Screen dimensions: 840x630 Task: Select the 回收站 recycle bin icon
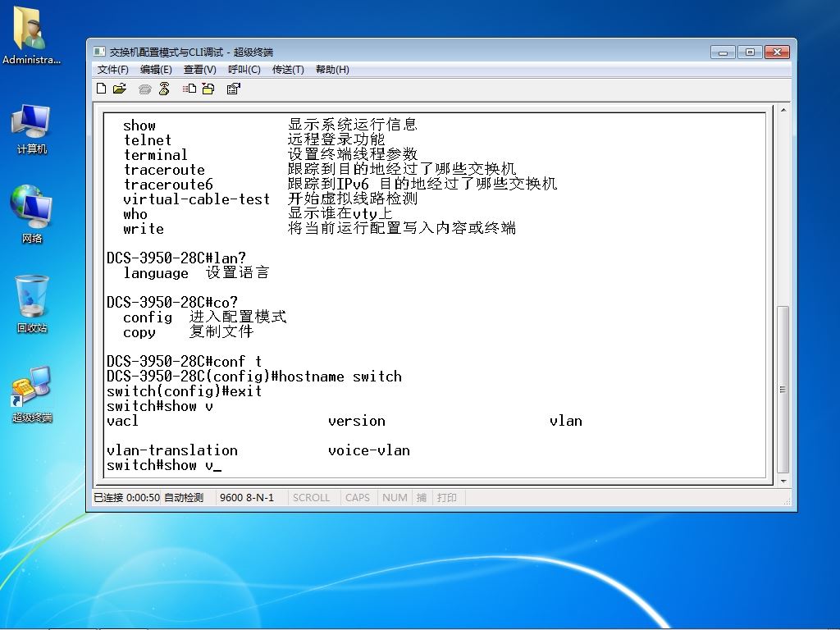coord(32,304)
